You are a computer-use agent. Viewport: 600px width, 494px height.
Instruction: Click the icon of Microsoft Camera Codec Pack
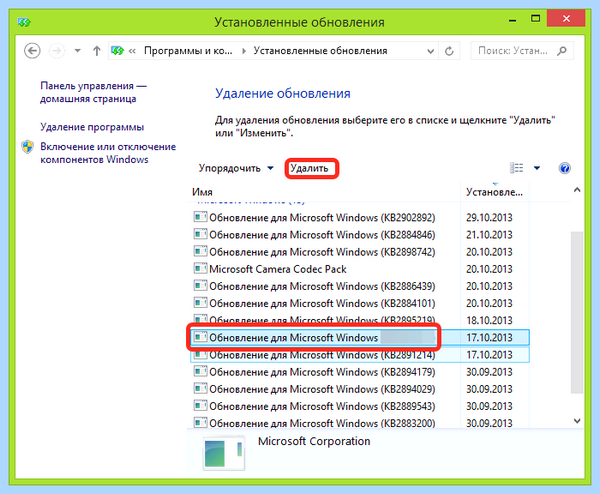point(200,269)
